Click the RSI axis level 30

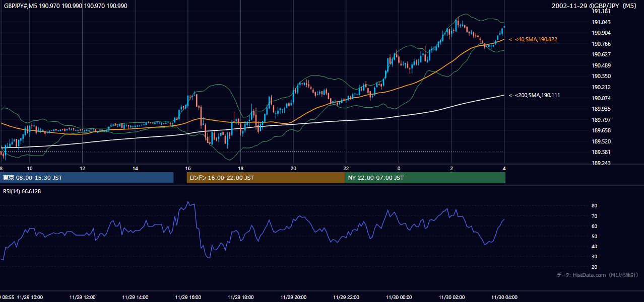595,257
